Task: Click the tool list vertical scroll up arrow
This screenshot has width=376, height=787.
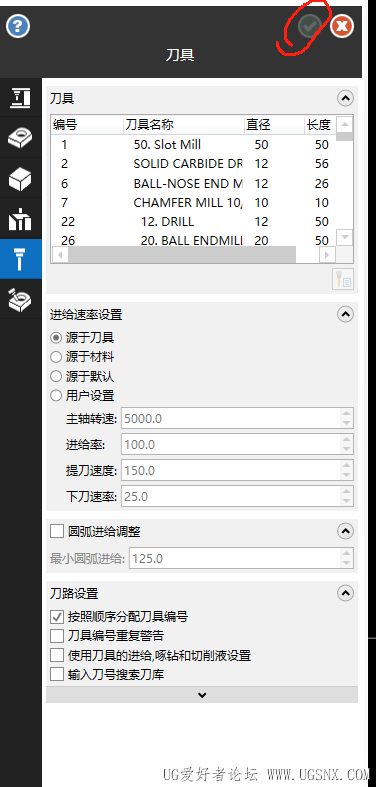Action: [x=344, y=125]
